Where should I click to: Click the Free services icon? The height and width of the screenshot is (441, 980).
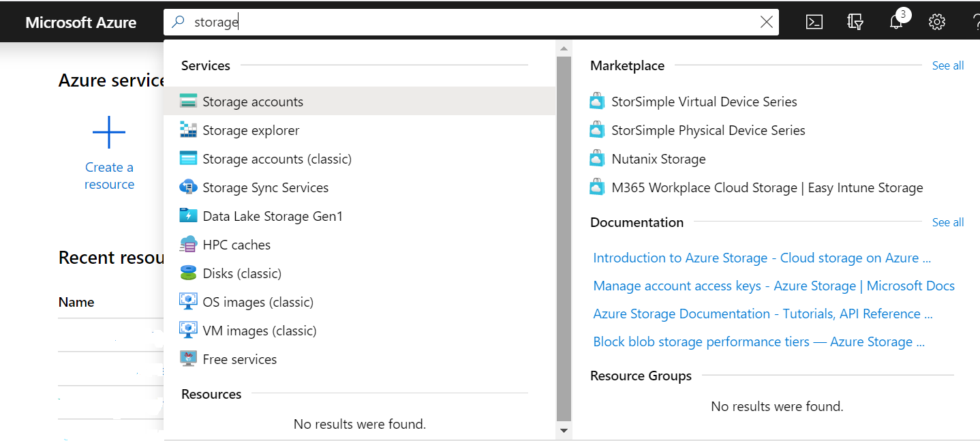click(188, 359)
